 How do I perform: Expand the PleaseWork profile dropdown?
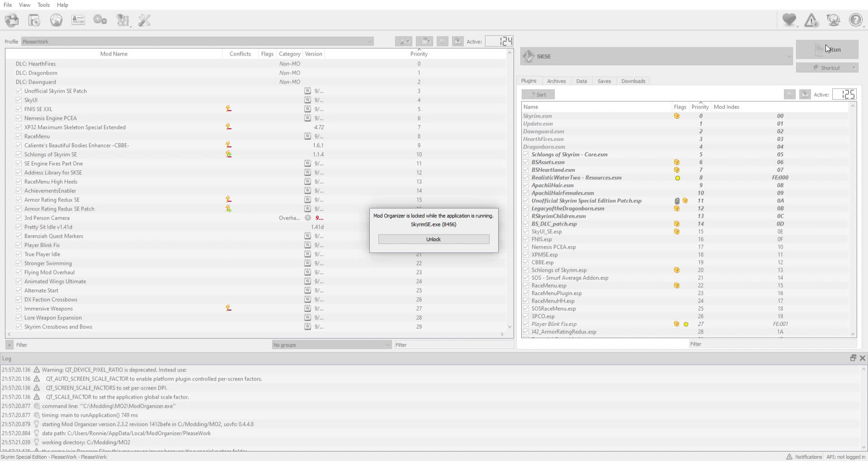(x=197, y=42)
